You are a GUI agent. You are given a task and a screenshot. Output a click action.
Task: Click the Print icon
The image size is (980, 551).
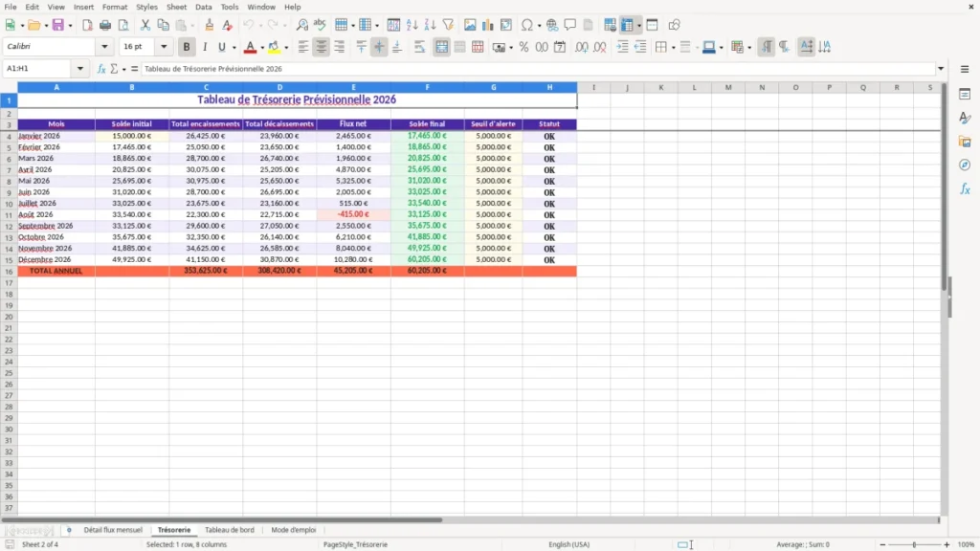(x=105, y=25)
